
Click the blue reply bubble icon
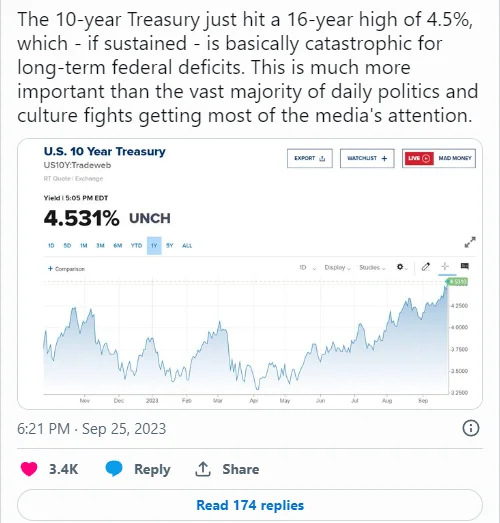pyautogui.click(x=114, y=469)
